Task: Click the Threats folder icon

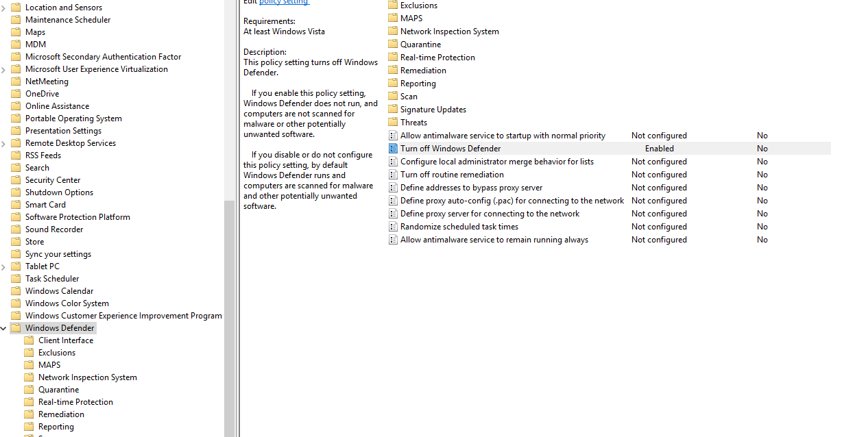Action: (x=393, y=123)
